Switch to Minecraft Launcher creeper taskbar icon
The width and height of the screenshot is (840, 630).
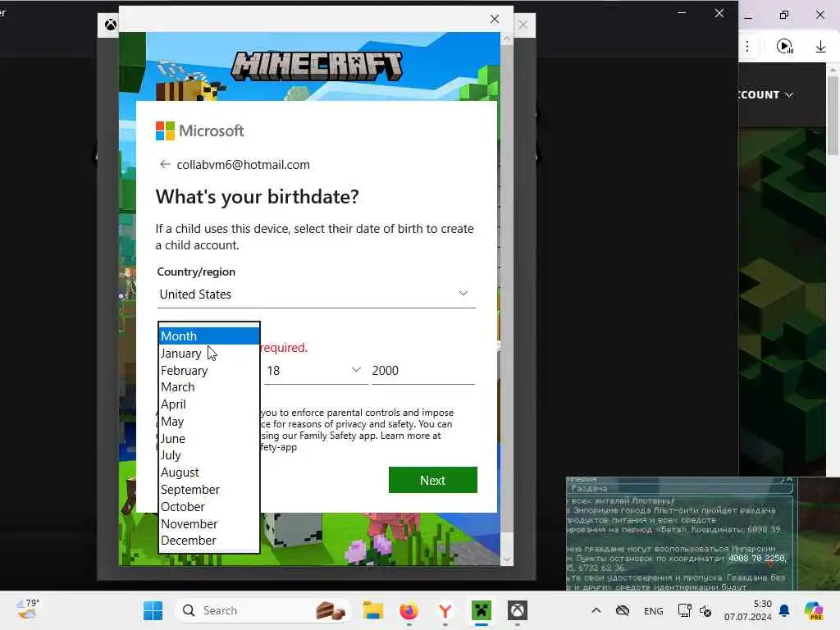(x=481, y=610)
